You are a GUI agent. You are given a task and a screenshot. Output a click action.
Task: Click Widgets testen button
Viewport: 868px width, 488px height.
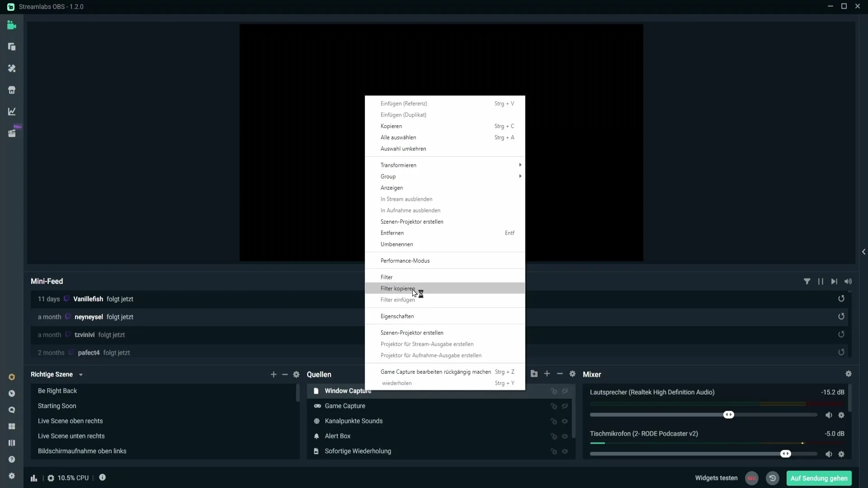tap(716, 478)
